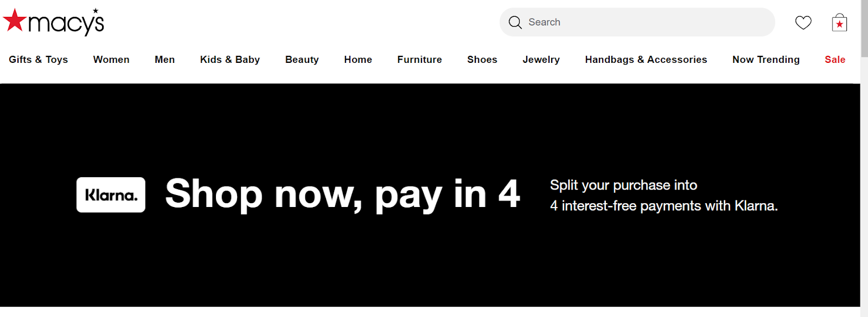Open the Men menu

point(164,60)
